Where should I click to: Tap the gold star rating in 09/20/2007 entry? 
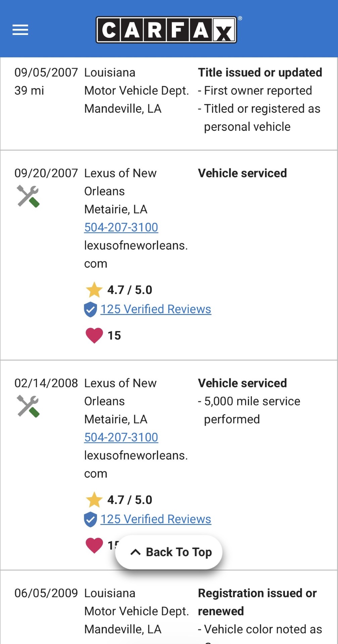pos(94,290)
